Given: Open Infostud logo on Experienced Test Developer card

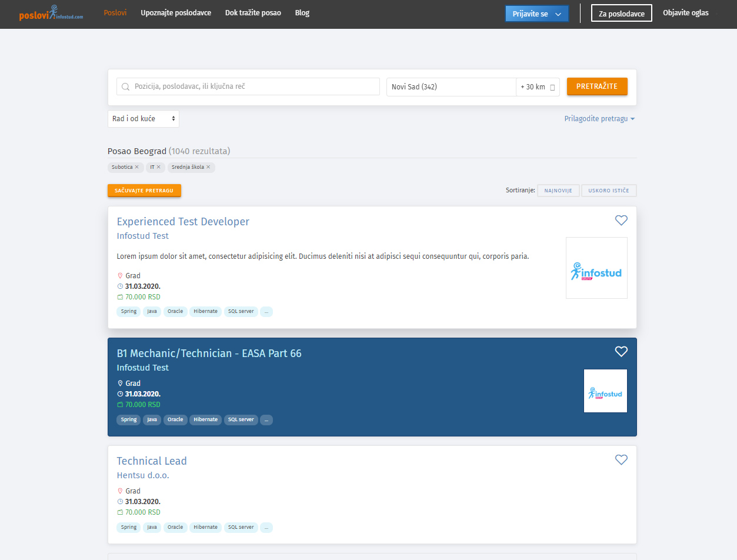Looking at the screenshot, I should point(596,268).
